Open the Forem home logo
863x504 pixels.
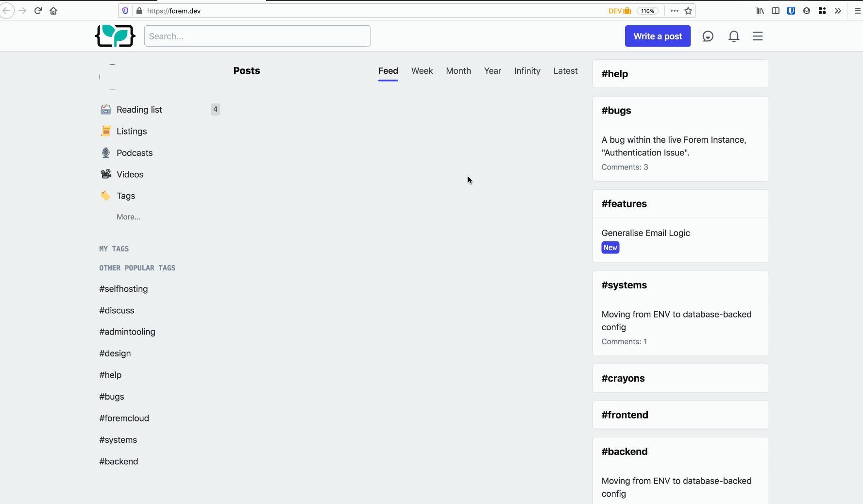point(115,36)
